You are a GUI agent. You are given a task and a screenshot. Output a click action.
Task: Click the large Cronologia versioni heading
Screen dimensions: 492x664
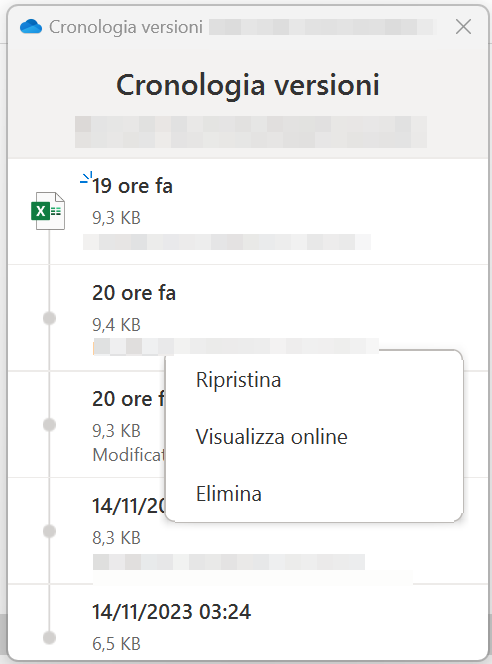248,85
